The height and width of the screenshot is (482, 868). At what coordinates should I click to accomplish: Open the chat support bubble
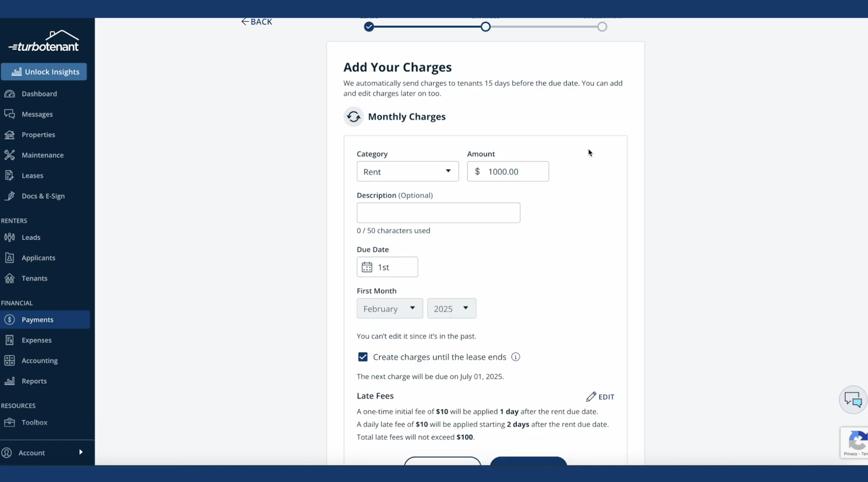click(x=852, y=399)
